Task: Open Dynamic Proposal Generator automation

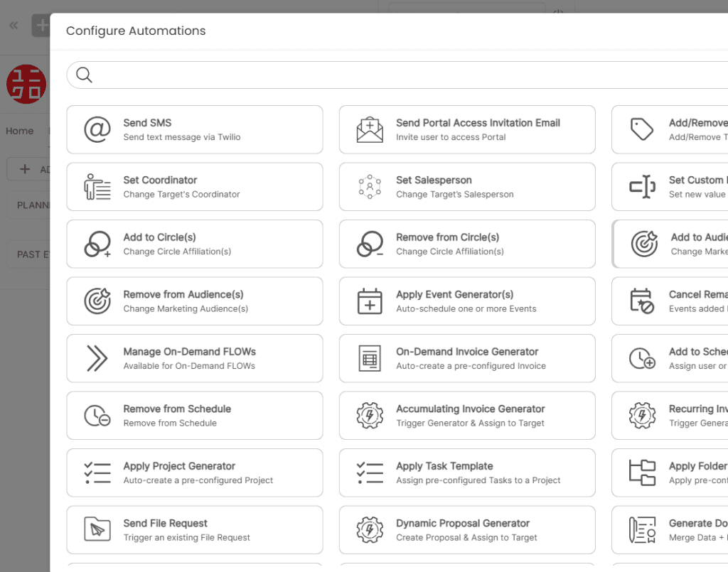Action: [x=467, y=530]
